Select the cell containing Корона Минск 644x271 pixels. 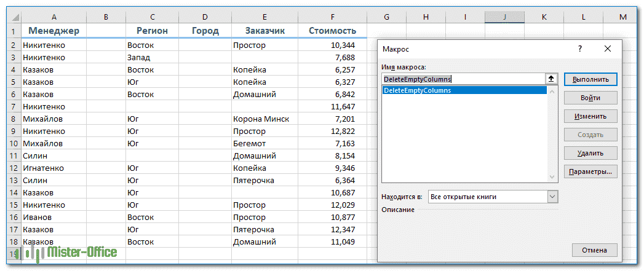(x=261, y=119)
